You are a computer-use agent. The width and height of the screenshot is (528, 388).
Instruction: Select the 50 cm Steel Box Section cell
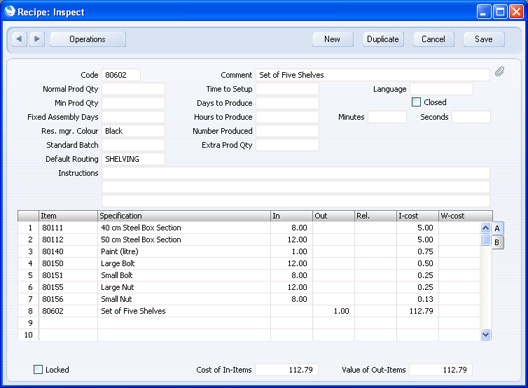point(184,239)
